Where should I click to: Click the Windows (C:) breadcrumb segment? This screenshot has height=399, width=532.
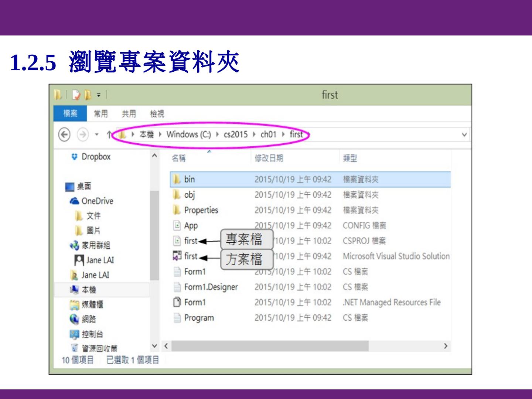coord(188,134)
